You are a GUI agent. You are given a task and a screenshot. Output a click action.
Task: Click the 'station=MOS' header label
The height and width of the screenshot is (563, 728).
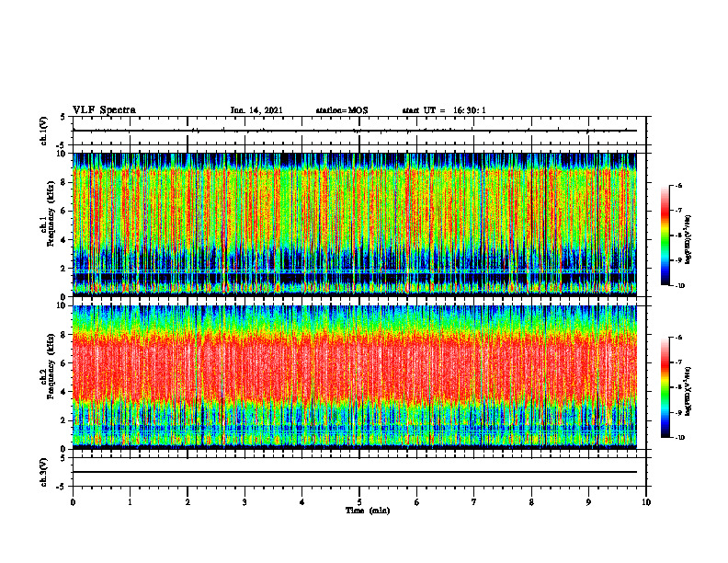342,110
